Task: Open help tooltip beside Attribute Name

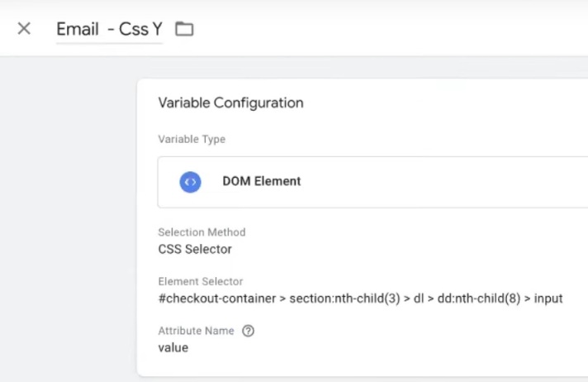Action: (248, 331)
